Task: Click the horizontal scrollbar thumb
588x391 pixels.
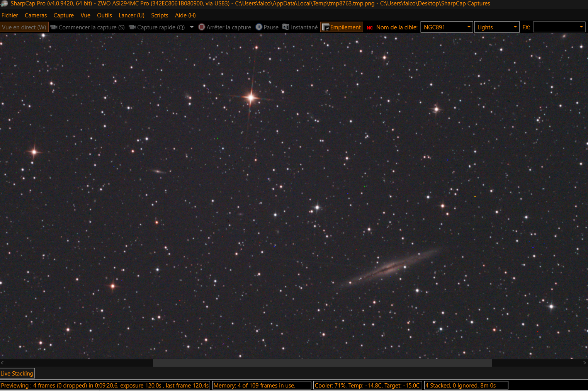Action: coord(322,363)
